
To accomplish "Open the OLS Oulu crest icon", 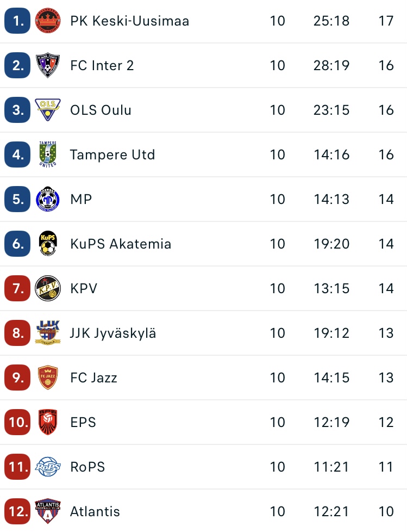I will click(48, 110).
